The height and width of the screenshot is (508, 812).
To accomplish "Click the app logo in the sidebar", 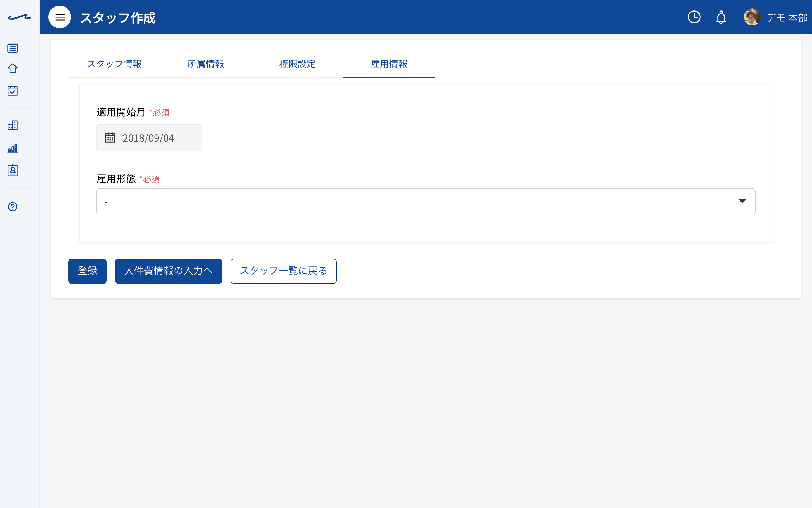I will coord(19,17).
